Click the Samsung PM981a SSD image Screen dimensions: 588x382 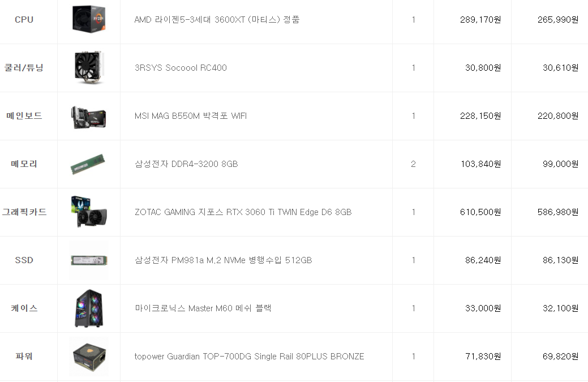pyautogui.click(x=89, y=260)
